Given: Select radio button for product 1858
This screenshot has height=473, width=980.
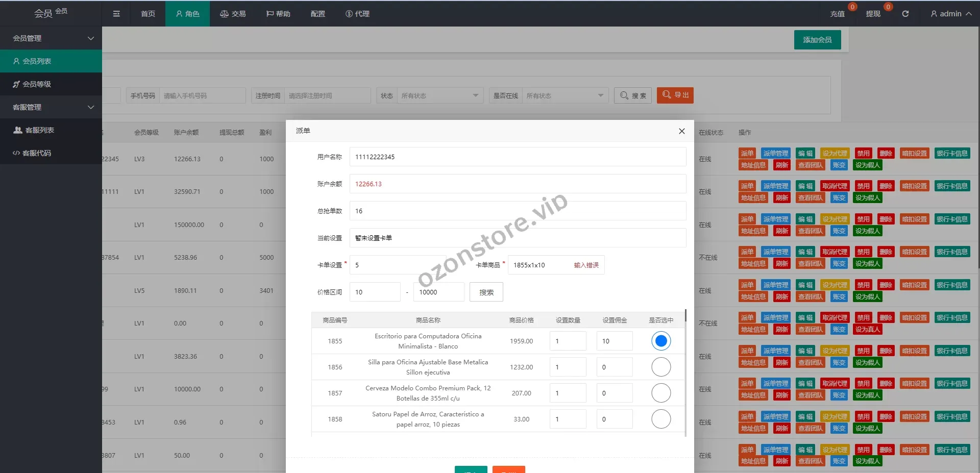Looking at the screenshot, I should click(660, 419).
